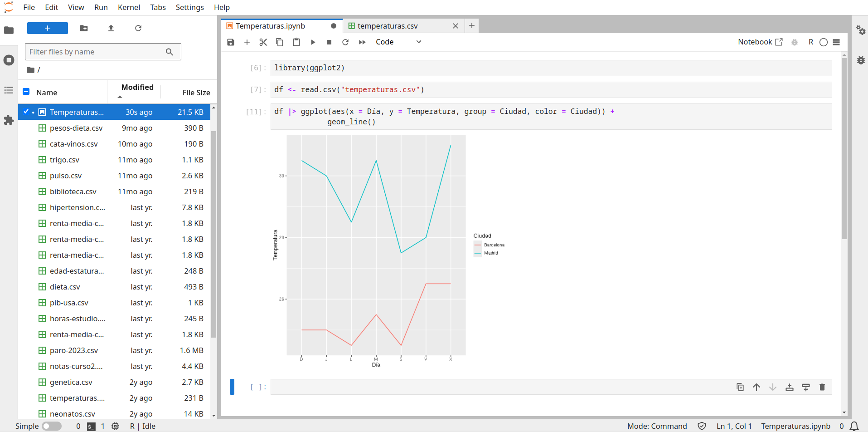Click the Notebook open-in-new-window button
Image resolution: width=868 pixels, height=432 pixels.
760,42
